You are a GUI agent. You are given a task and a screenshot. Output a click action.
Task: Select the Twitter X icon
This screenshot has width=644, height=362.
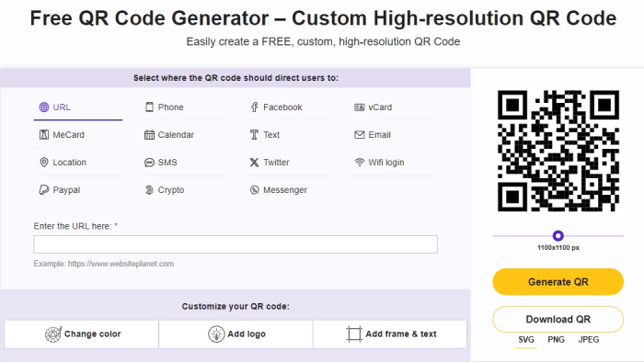click(x=254, y=163)
